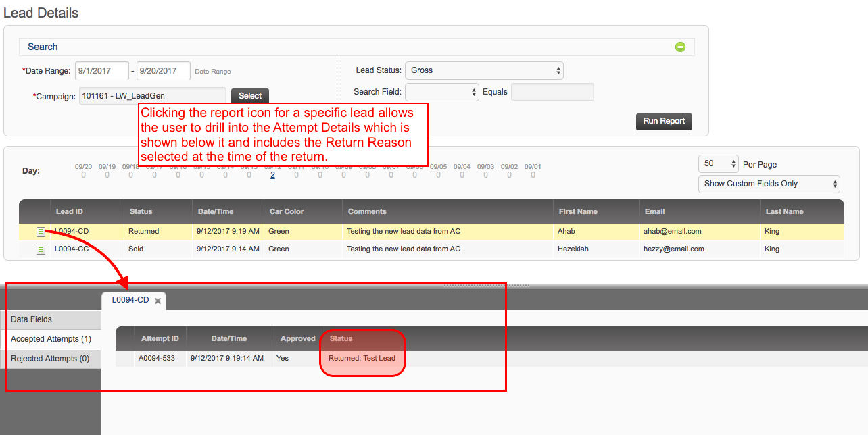This screenshot has width=868, height=435.
Task: Click the campaign Select button
Action: tap(250, 96)
